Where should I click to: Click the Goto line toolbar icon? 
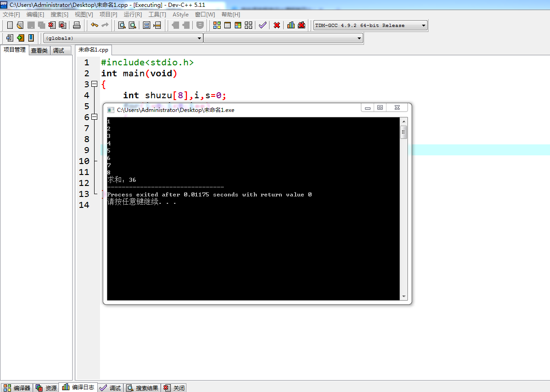pyautogui.click(x=157, y=25)
